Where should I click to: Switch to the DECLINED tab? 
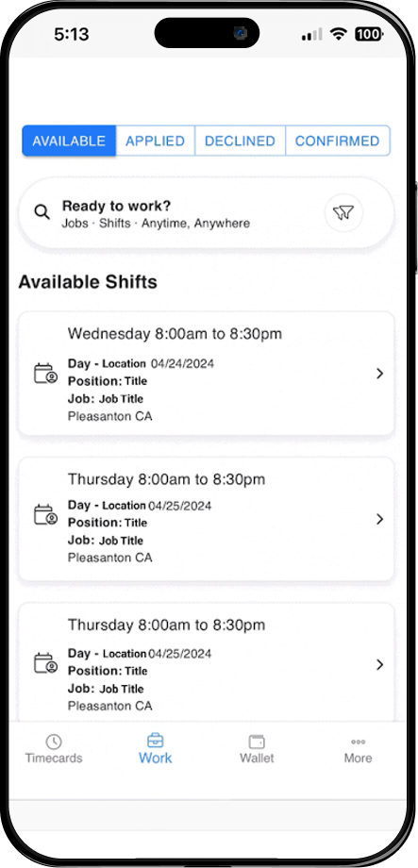pos(240,141)
